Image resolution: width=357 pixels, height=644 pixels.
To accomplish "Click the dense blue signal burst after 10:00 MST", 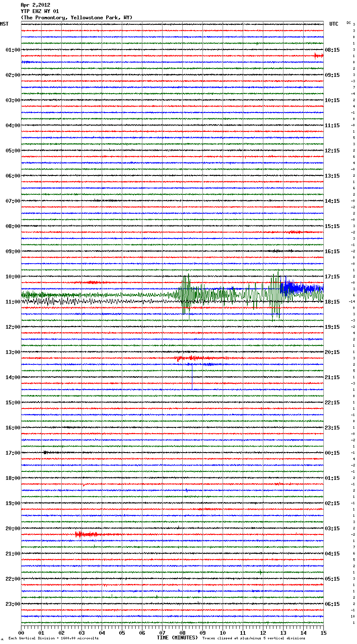I will [302, 288].
